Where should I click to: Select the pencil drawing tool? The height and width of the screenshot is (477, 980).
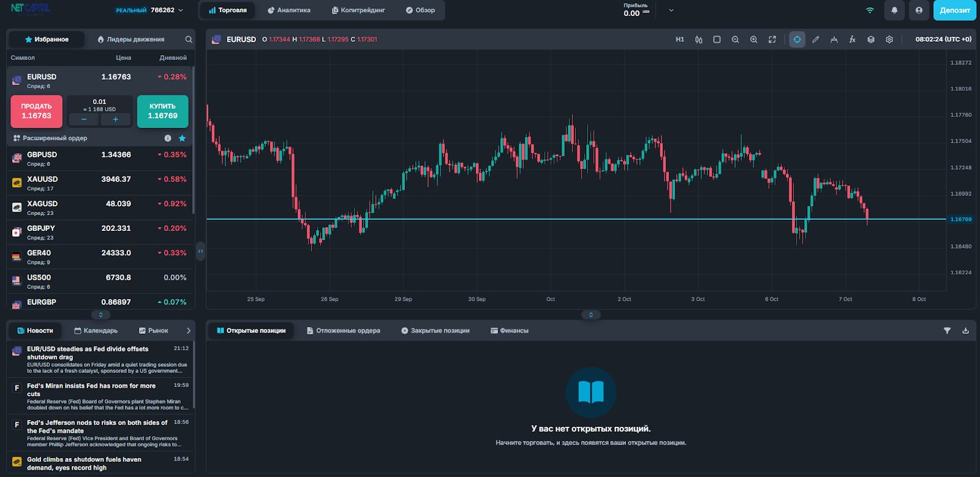click(815, 39)
